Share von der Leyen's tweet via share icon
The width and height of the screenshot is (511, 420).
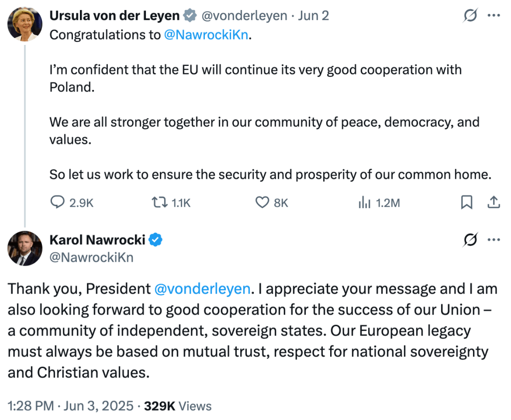494,202
